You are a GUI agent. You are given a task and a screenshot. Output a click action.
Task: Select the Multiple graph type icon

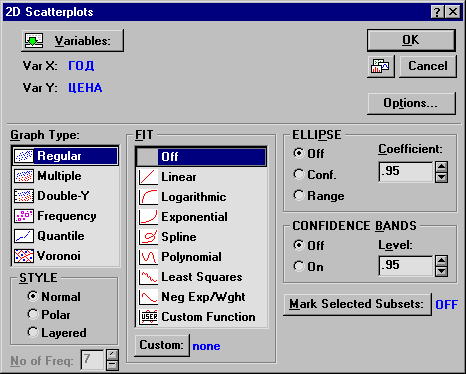[24, 176]
